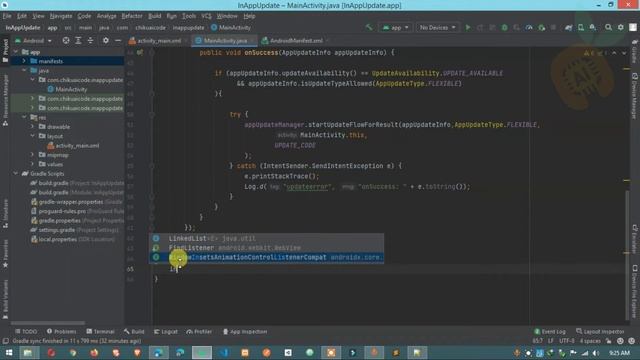
Task: Click the 4 spaces indent setting
Action: [590, 341]
